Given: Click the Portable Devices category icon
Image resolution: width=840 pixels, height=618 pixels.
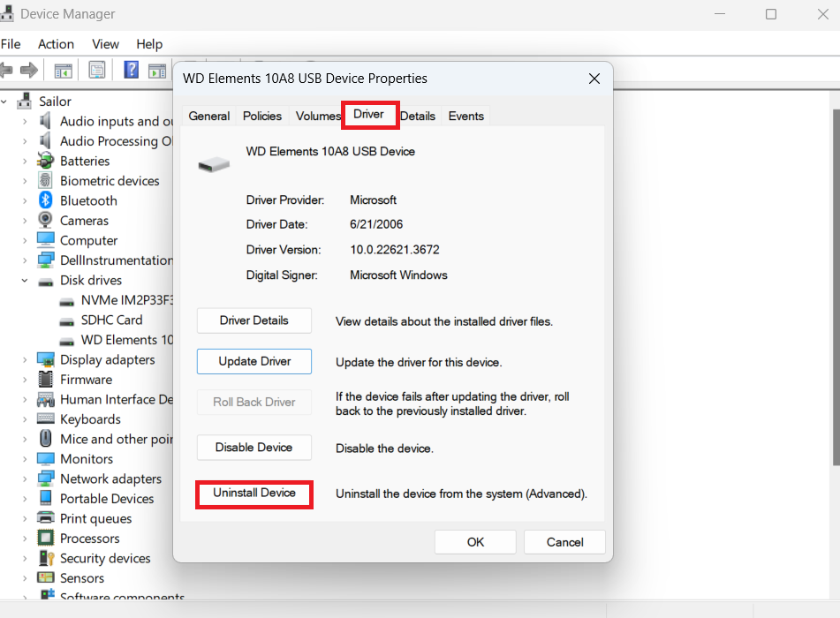Looking at the screenshot, I should click(46, 498).
